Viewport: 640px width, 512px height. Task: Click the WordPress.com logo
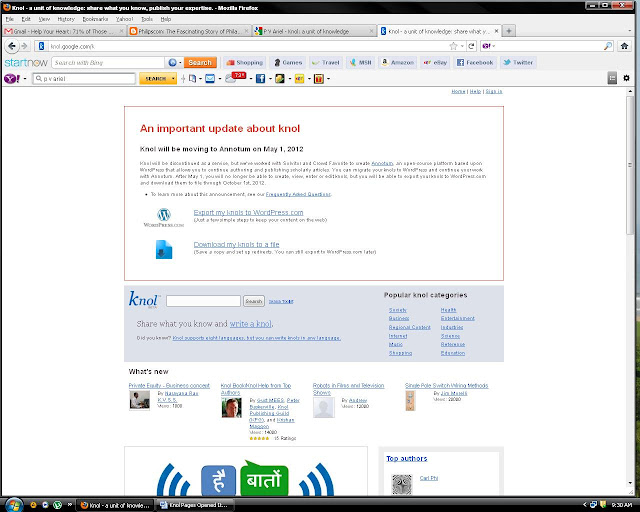[x=164, y=218]
